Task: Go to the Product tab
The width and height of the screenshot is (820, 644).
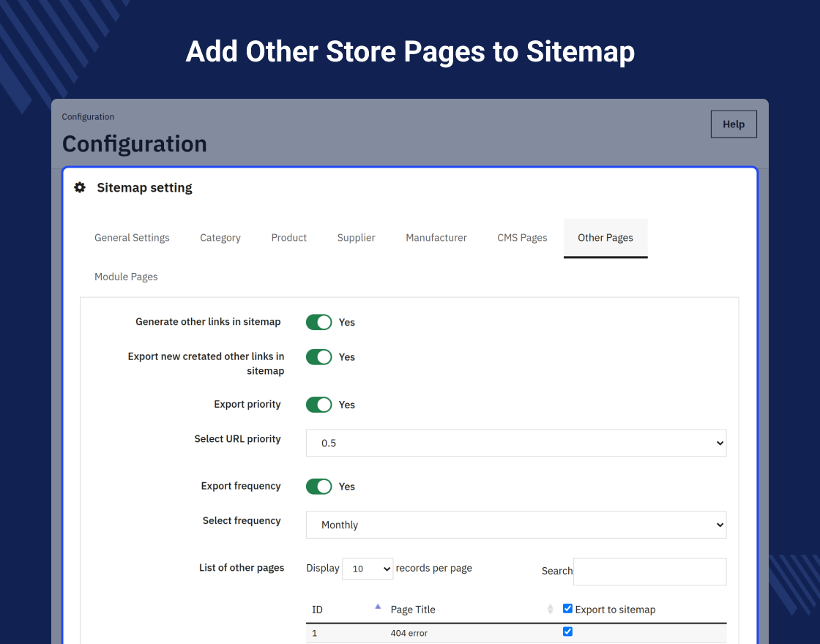Action: (x=288, y=238)
